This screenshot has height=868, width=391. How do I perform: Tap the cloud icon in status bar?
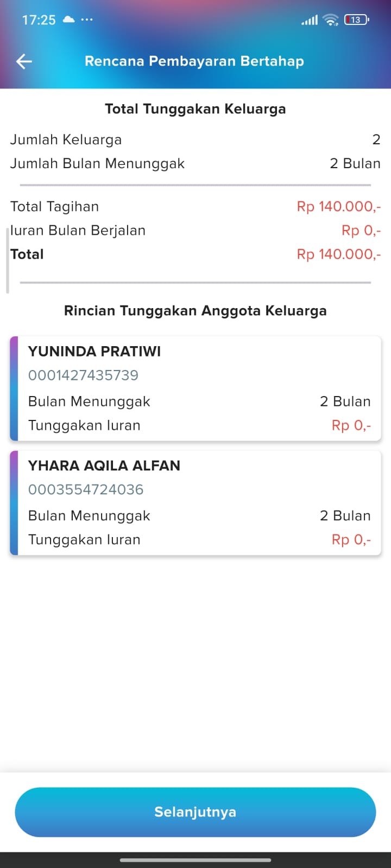click(x=69, y=20)
